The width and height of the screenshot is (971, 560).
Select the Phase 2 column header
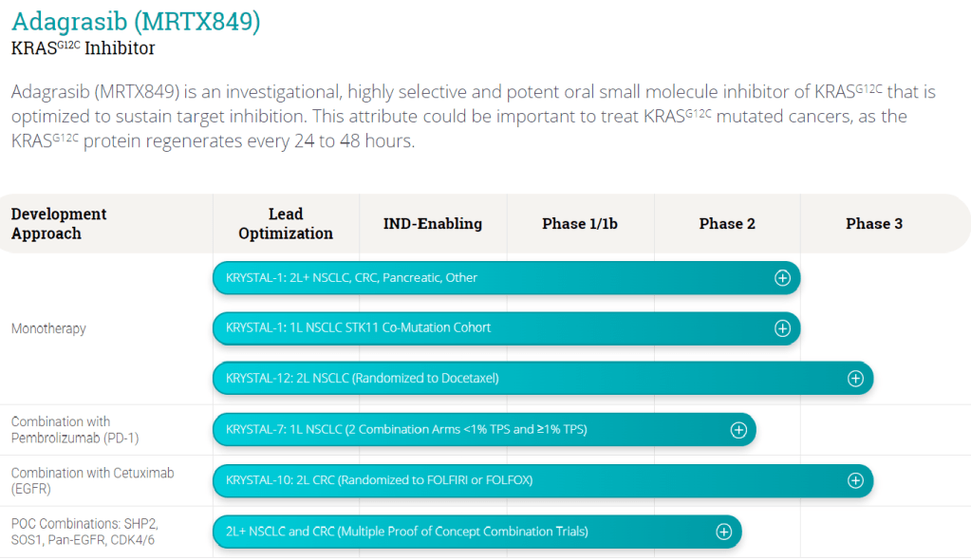click(727, 224)
